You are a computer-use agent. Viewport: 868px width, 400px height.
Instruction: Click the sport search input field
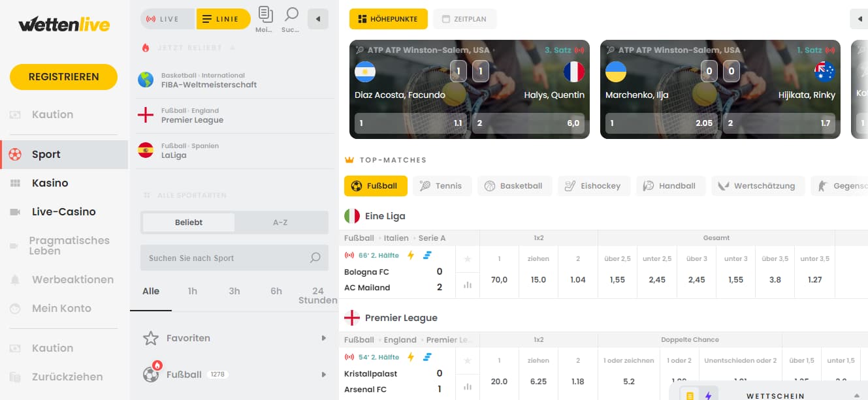(225, 258)
